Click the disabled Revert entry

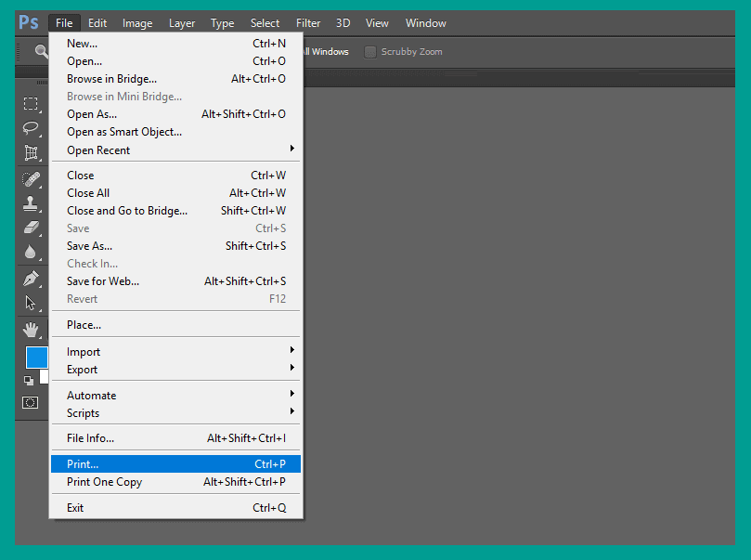click(175, 299)
